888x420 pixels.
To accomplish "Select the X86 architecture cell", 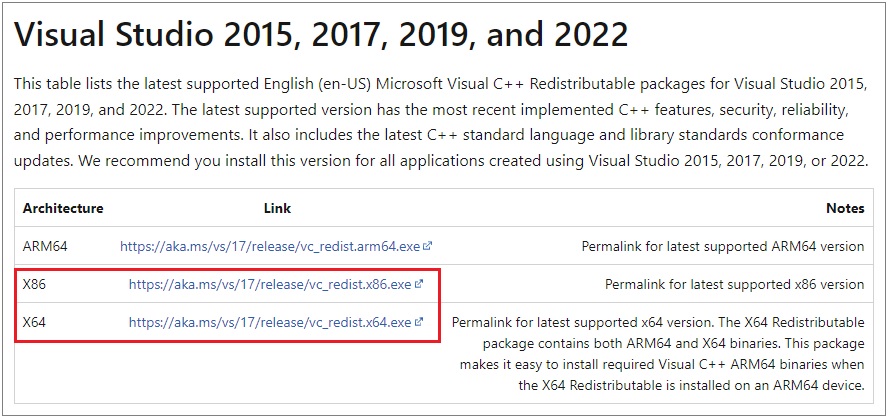I will point(34,284).
